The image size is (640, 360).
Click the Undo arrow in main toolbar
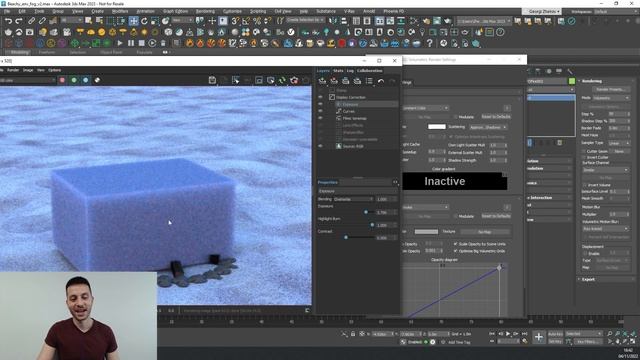(x=8, y=21)
